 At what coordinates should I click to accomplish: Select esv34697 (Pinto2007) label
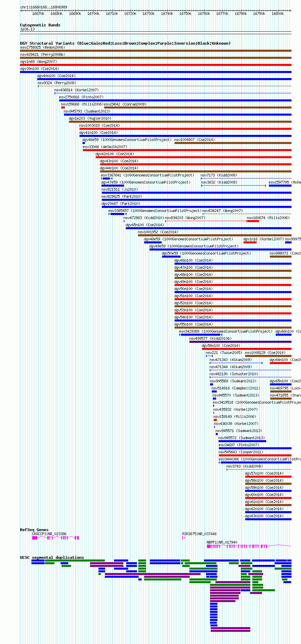[239, 445]
